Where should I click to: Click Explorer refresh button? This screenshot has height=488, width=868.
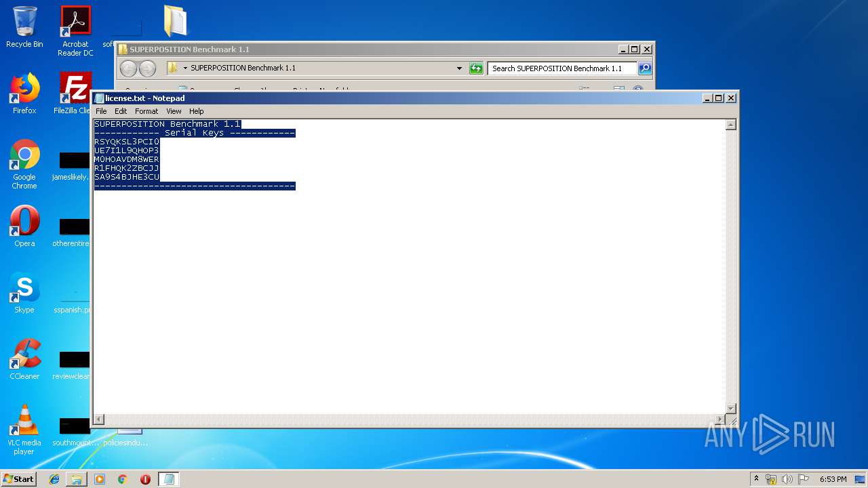(x=476, y=68)
